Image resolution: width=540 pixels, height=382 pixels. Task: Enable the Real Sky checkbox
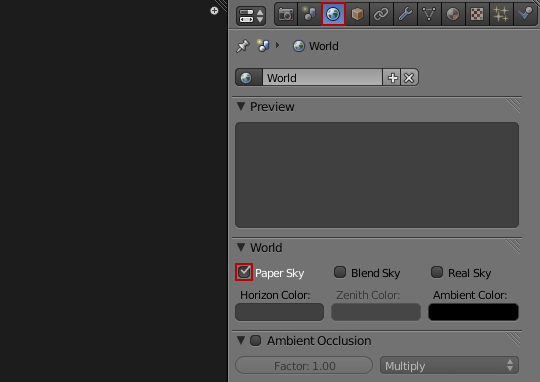[437, 272]
